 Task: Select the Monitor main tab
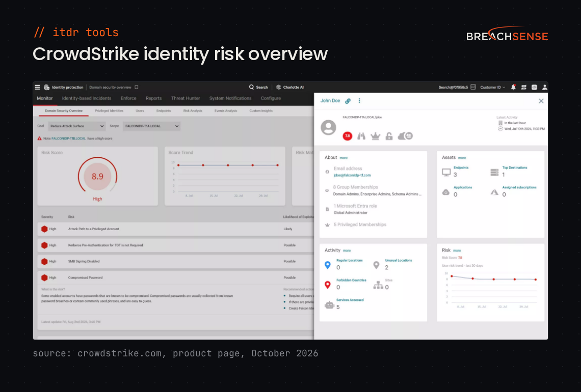(45, 98)
